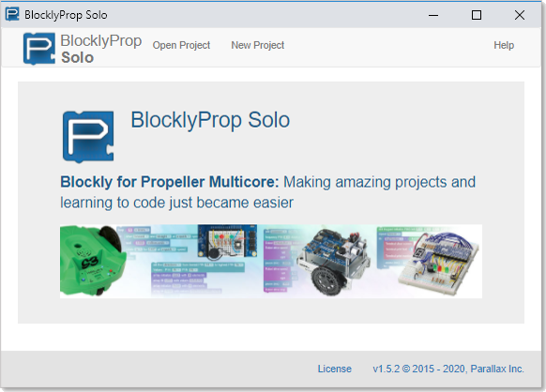Minimize the BlocklyProp Solo window
This screenshot has width=546, height=392.
tap(433, 15)
